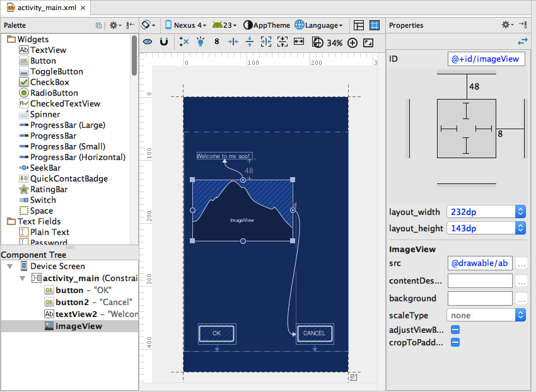Screen dimensions: 536x392
Task: Select textView2 in Component Tree
Action: tap(91, 314)
